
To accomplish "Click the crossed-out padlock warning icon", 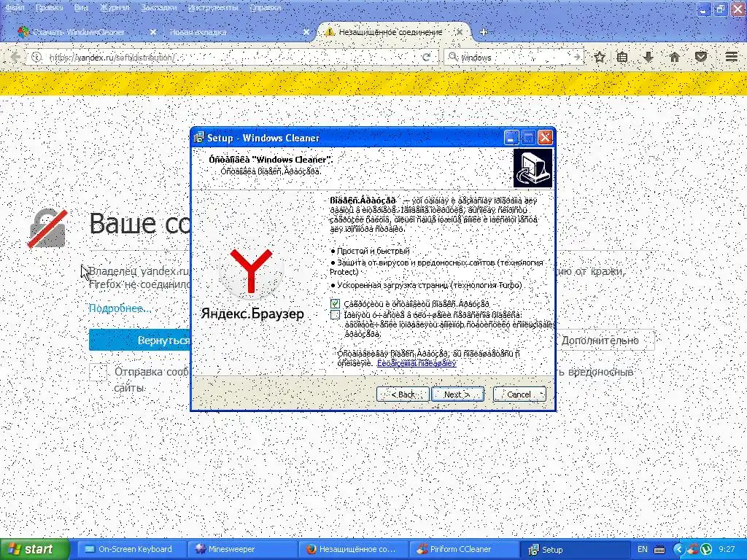I will [x=47, y=228].
